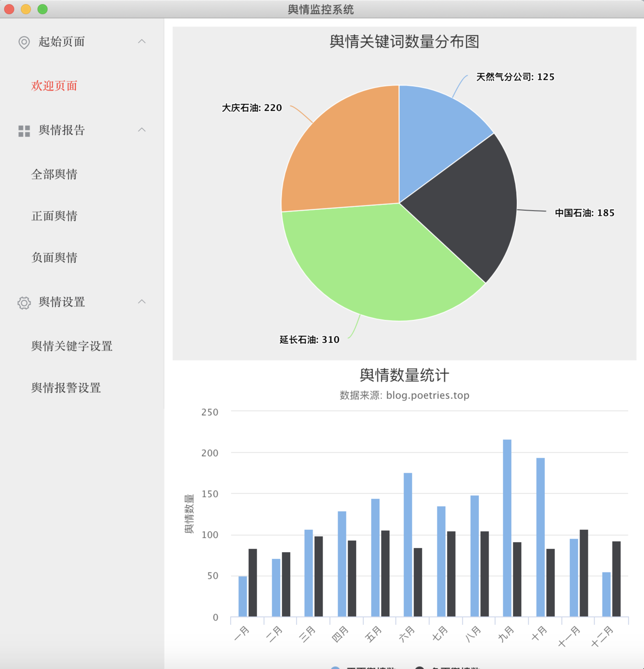Screen dimensions: 644x669
Task: Click the 九月 x-axis label
Action: [505, 634]
